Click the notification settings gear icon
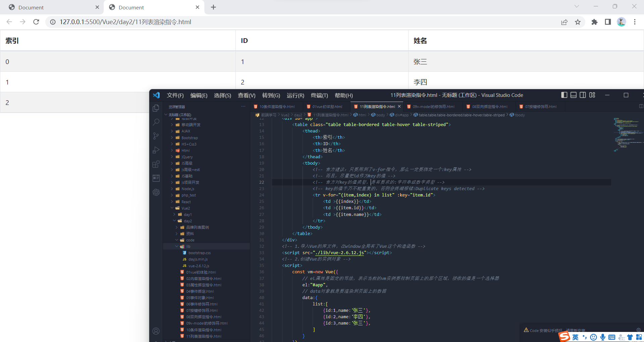Image resolution: width=644 pixels, height=342 pixels. coord(639,330)
